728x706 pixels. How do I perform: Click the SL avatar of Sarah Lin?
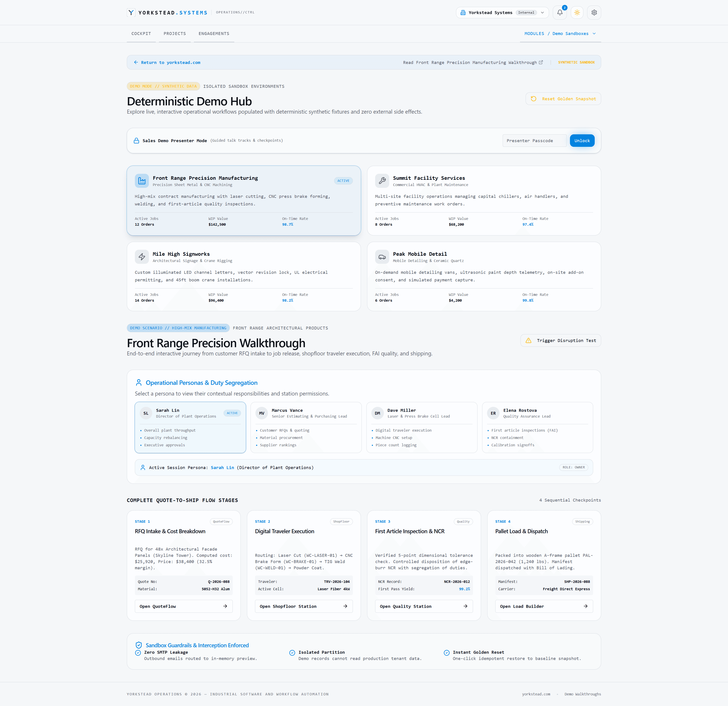click(x=146, y=413)
